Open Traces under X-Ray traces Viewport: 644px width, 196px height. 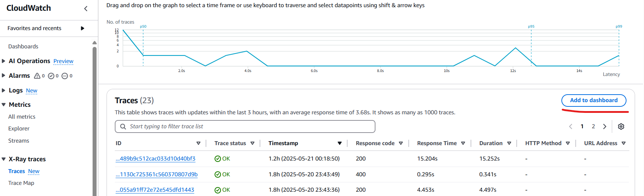(16, 171)
